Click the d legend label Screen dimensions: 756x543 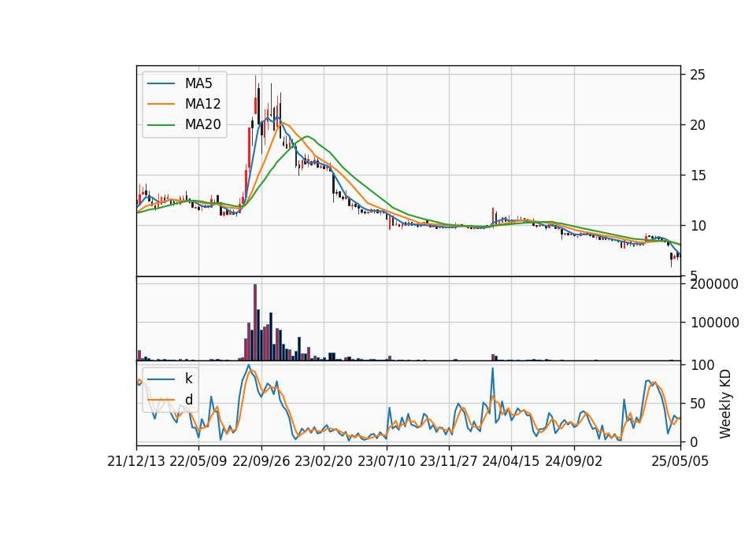[188, 400]
